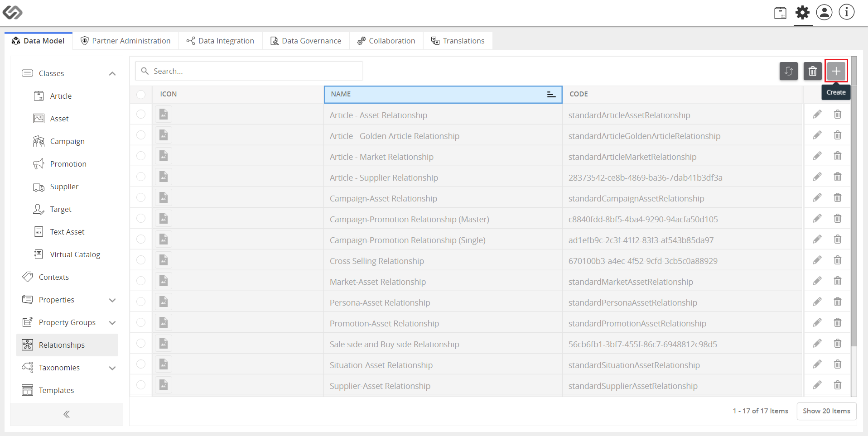
Task: Delete Article - Asset Relationship row
Action: coord(838,115)
